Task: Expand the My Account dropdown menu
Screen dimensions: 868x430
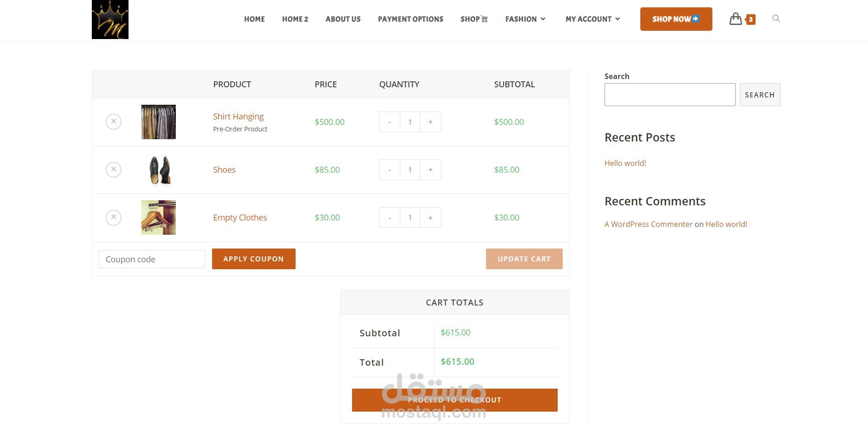Action: pyautogui.click(x=593, y=19)
